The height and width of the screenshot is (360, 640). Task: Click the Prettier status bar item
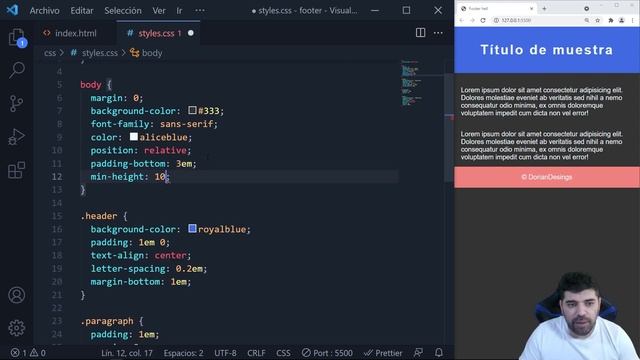383,353
